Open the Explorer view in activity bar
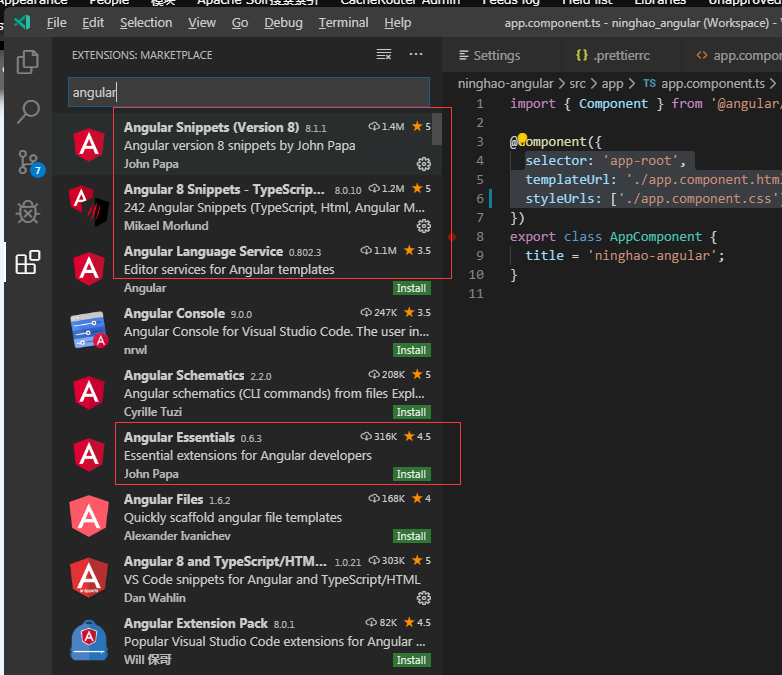Viewport: 782px width, 675px height. pos(27,62)
